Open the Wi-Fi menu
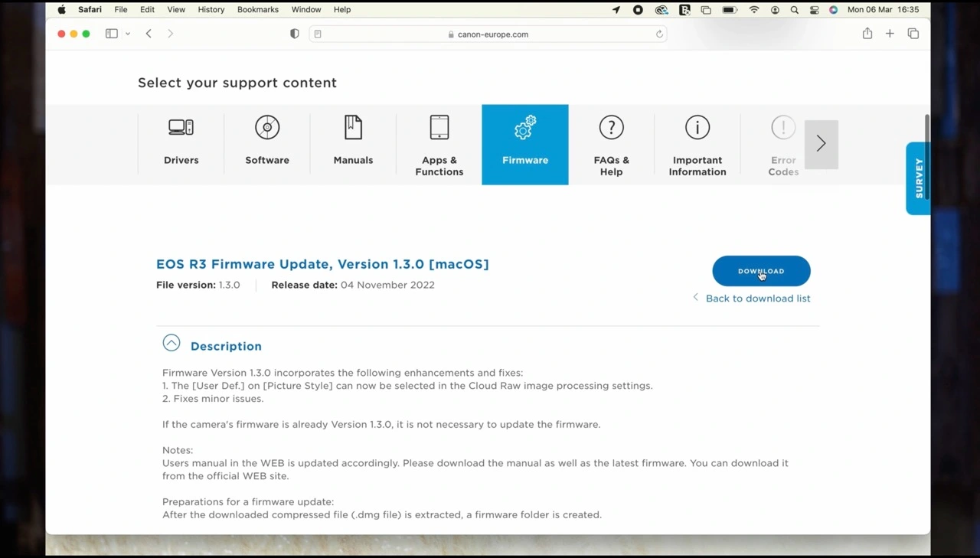 pos(754,10)
